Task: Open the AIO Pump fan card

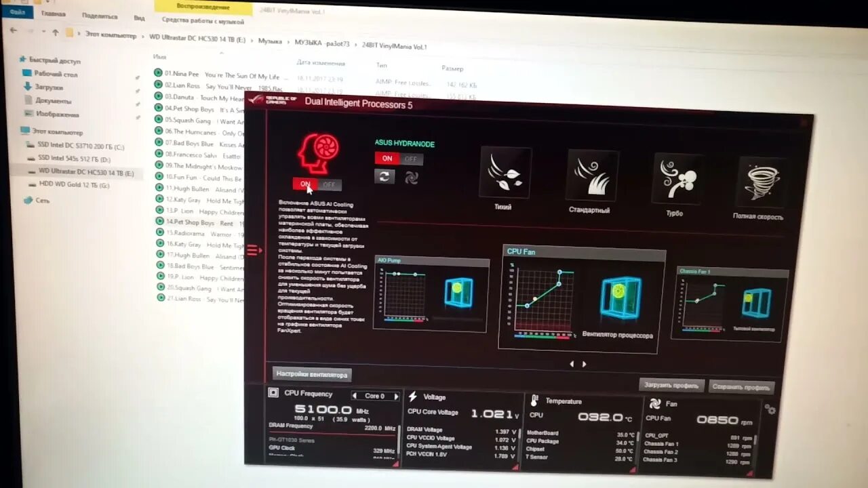Action: point(431,294)
